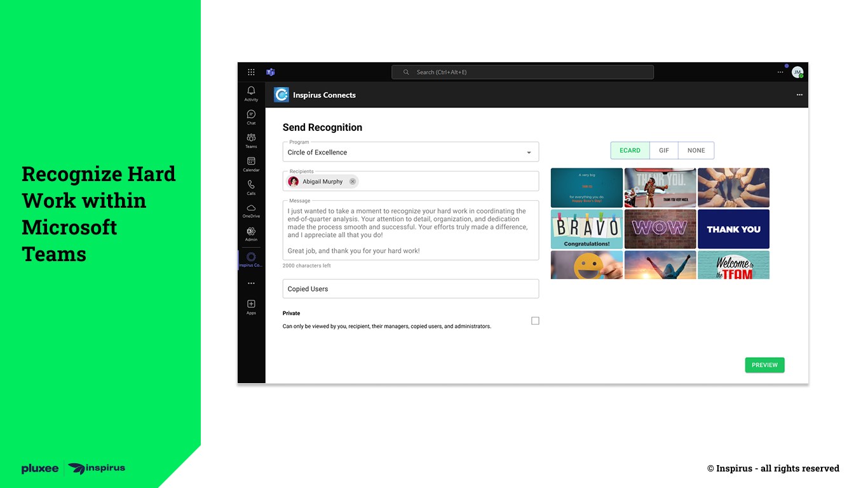Choose the WOW brick wall ecard
This screenshot has height=488, width=868.
[660, 229]
